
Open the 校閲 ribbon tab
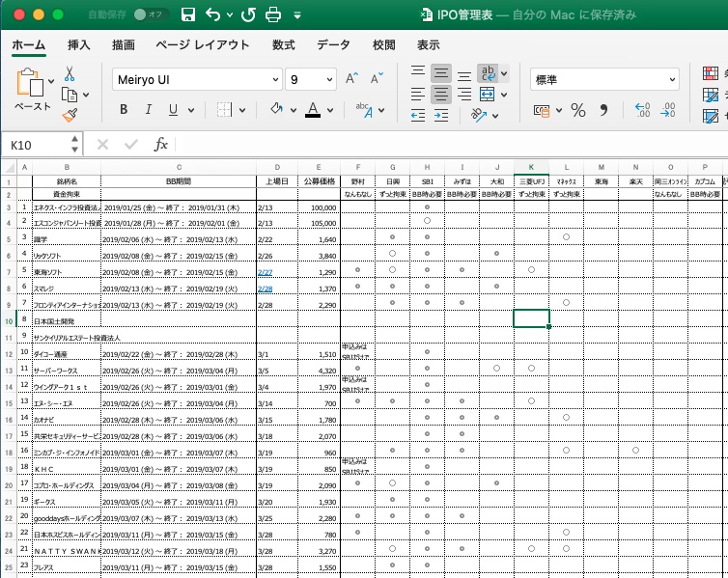384,45
